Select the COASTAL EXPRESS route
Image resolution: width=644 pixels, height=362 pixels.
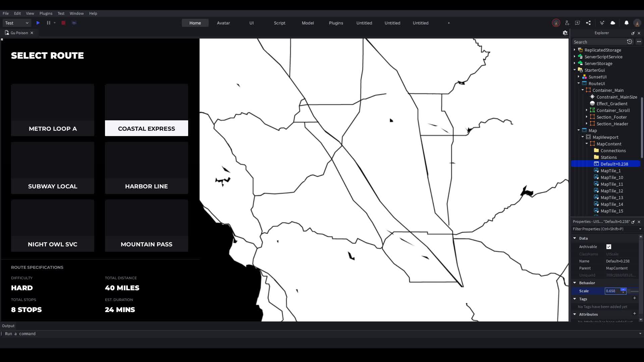click(147, 110)
